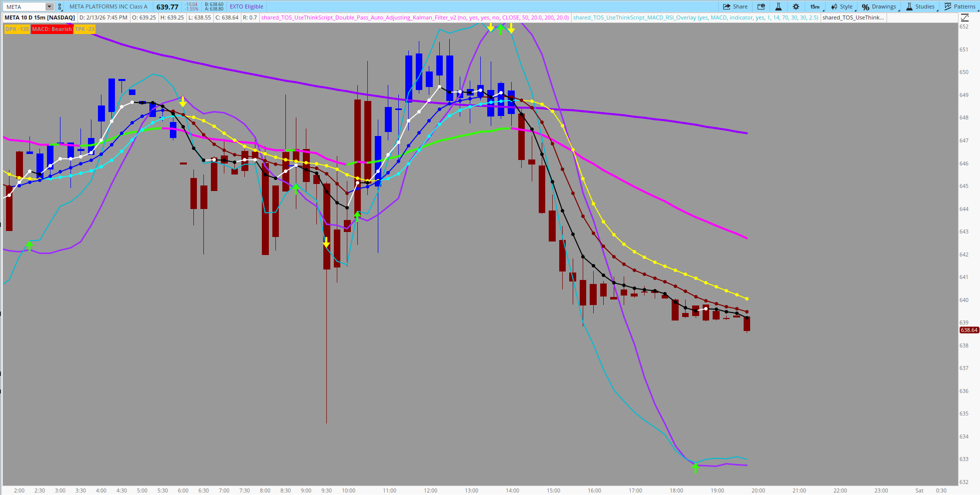
Task: Open the 15m timeframe dropdown
Action: [x=815, y=6]
